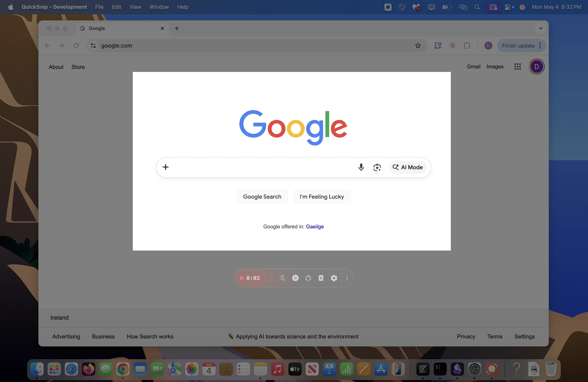Open the Window menu
Viewport: 588px width, 382px height.
(x=159, y=7)
